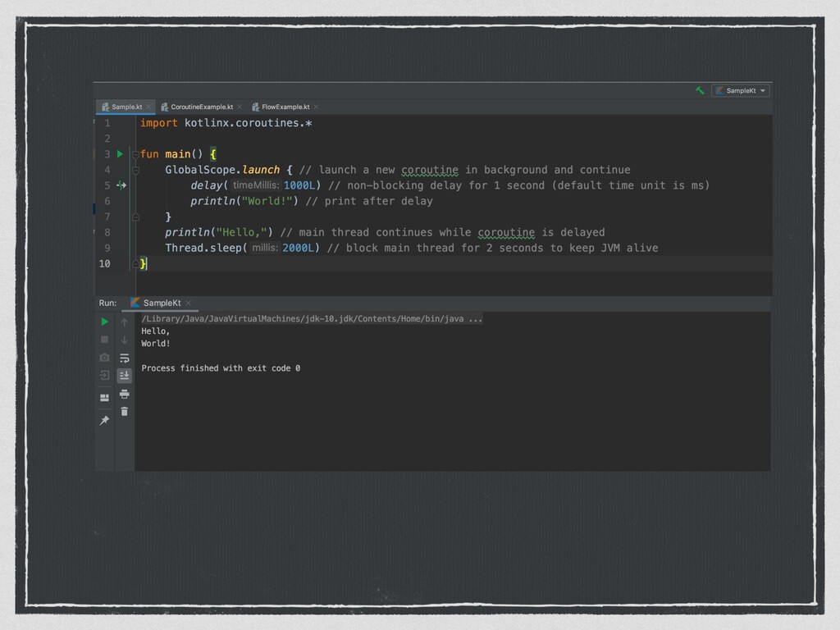Click line number 10 in the gutter
The height and width of the screenshot is (630, 840).
point(104,263)
